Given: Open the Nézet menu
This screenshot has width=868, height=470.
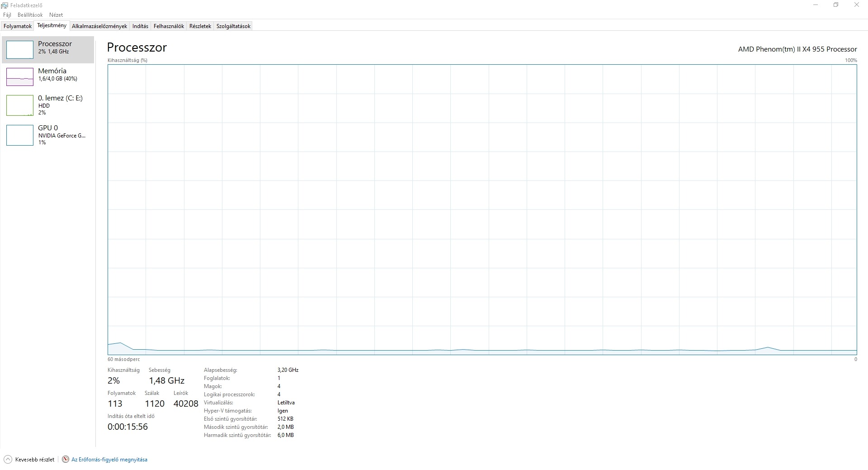Looking at the screenshot, I should click(56, 15).
